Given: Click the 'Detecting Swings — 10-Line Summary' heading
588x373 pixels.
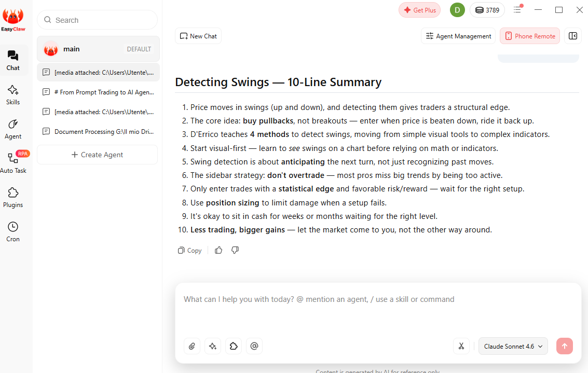Looking at the screenshot, I should pyautogui.click(x=278, y=82).
